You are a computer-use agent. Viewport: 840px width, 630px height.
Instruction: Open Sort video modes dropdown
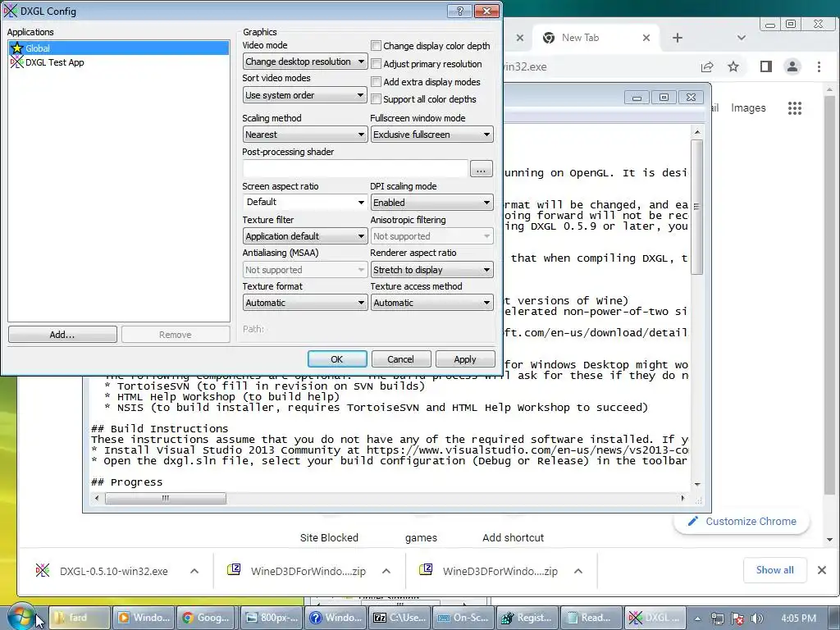pos(305,95)
